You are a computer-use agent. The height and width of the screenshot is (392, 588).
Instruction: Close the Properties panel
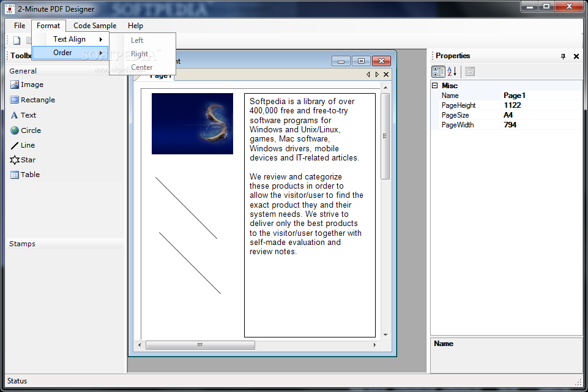click(x=576, y=56)
